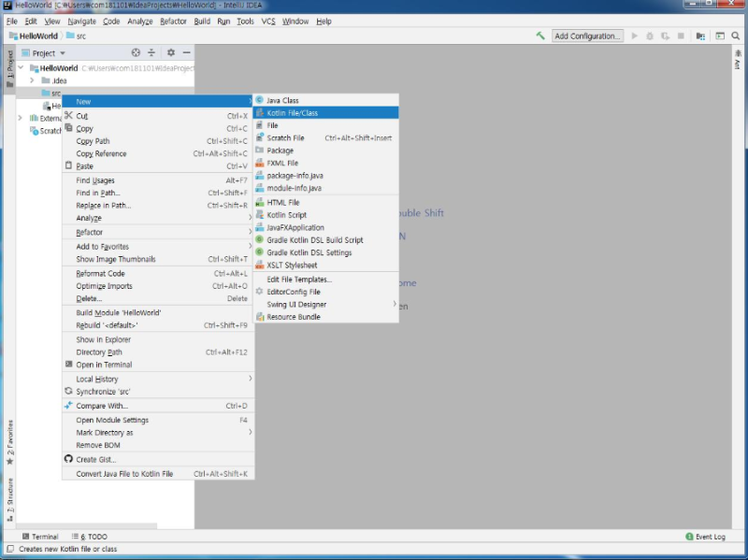Click the Scroll from Source target icon
The height and width of the screenshot is (560, 748).
click(x=136, y=52)
